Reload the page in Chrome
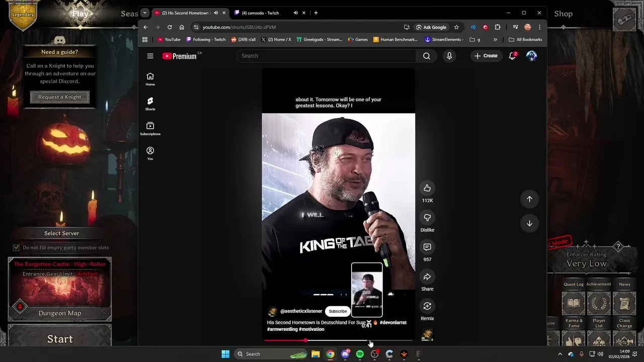Screen dimensions: 644x362 (x=170, y=27)
